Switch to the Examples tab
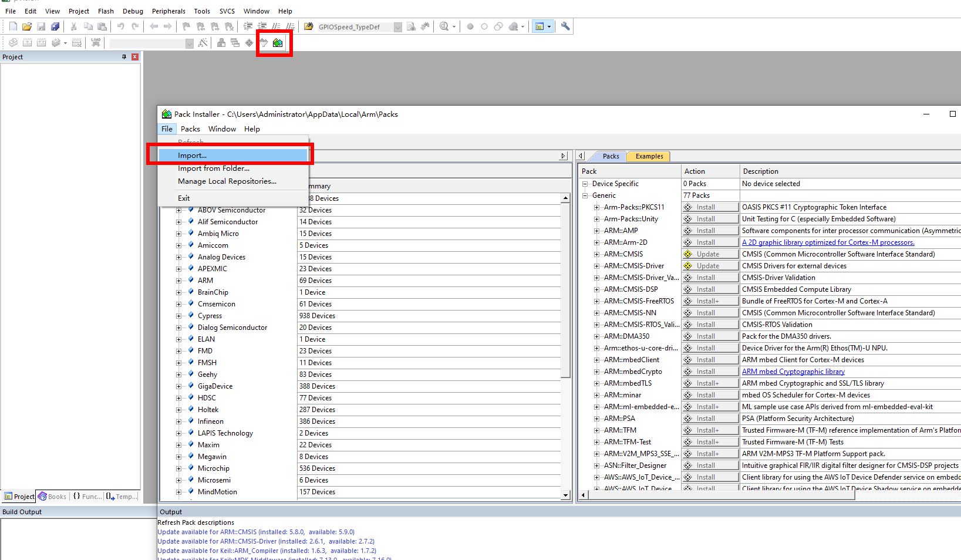This screenshot has height=560, width=961. pos(649,156)
